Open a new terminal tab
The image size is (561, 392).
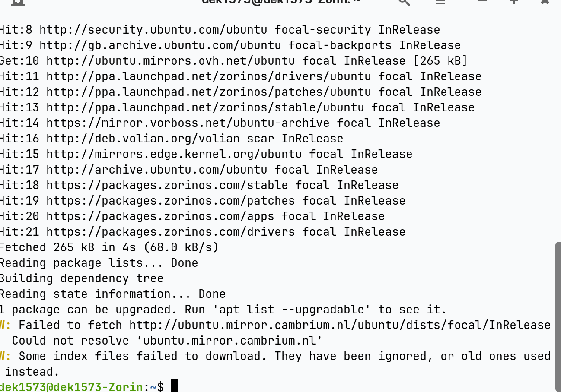pyautogui.click(x=17, y=1)
